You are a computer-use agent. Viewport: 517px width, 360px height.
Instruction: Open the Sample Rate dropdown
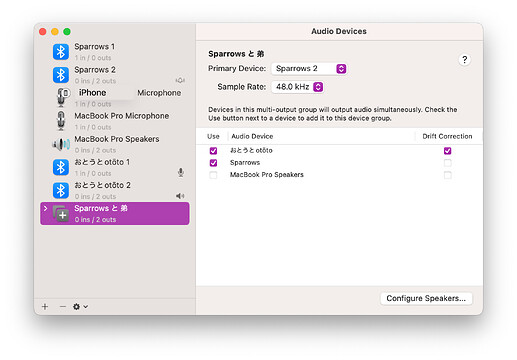point(297,87)
